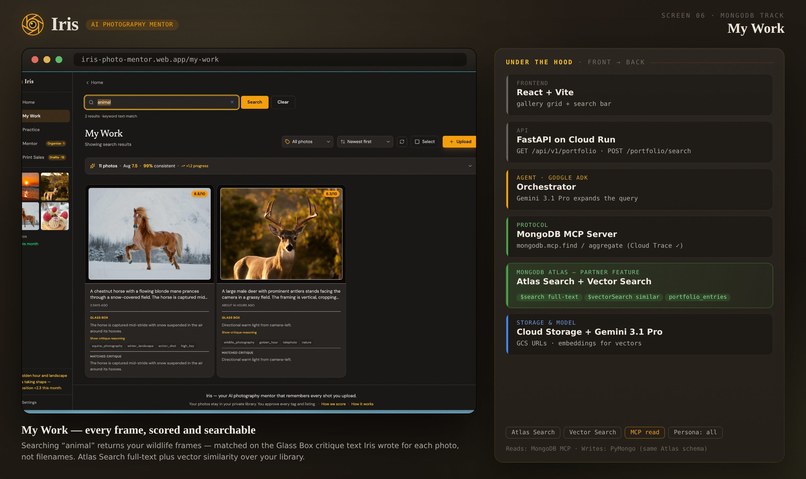
Task: Open the male deer photo
Action: pos(281,234)
